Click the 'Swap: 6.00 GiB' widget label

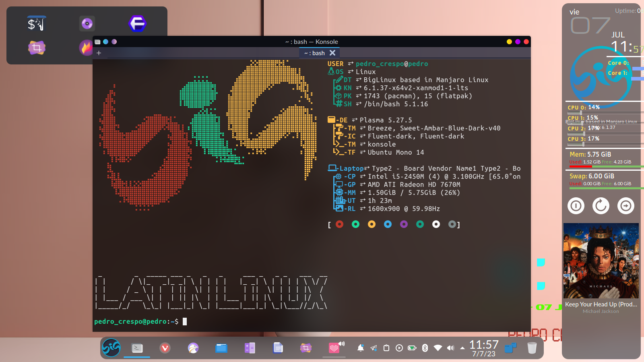click(x=592, y=176)
